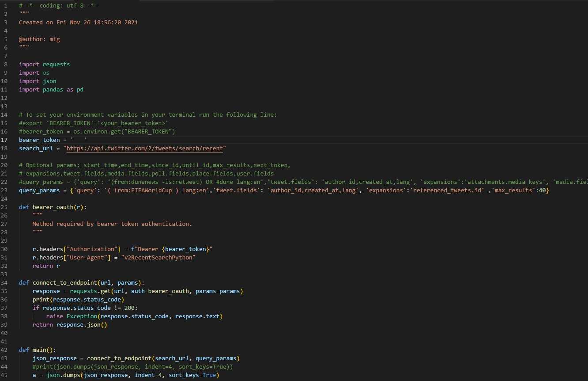Screen dimensions: 588x381
Task: Click the commented os.environ.get BEARER_TOKEN line
Action: click(x=97, y=131)
